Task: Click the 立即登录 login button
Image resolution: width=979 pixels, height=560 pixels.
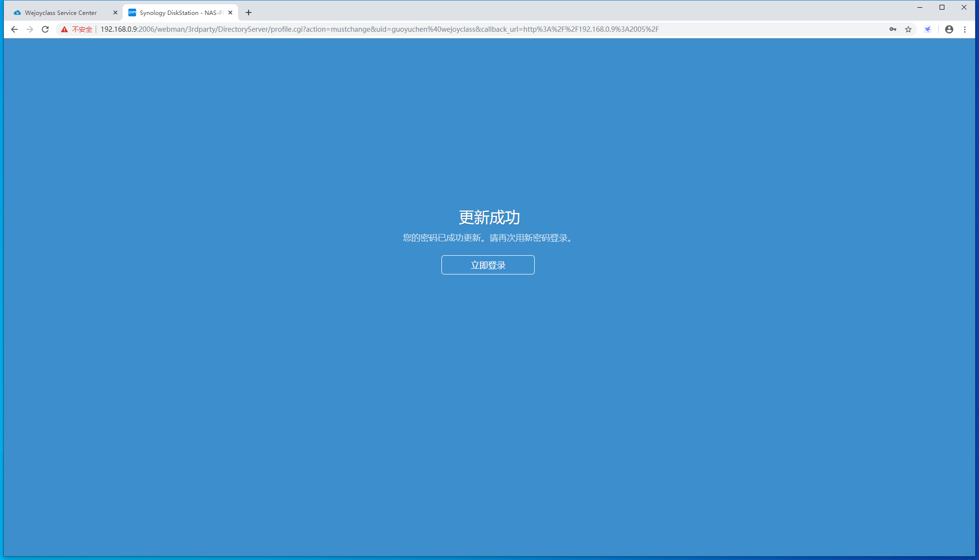Action: tap(488, 265)
